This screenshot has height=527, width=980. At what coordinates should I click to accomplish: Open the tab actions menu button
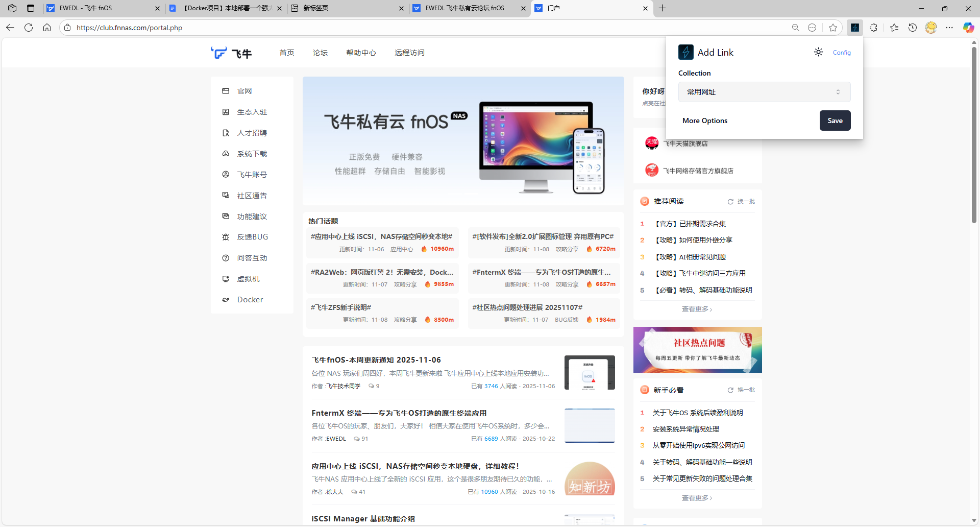coord(31,8)
